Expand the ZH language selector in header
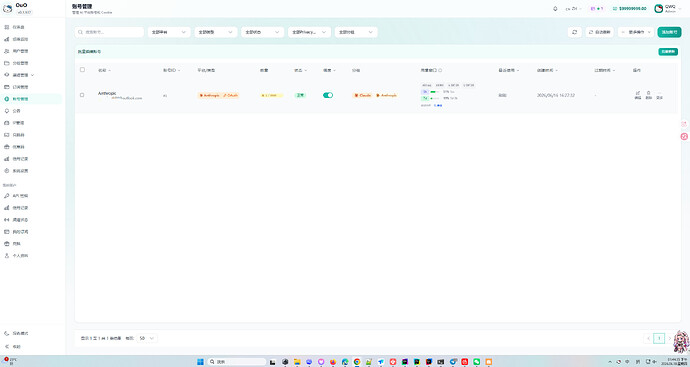 point(573,8)
